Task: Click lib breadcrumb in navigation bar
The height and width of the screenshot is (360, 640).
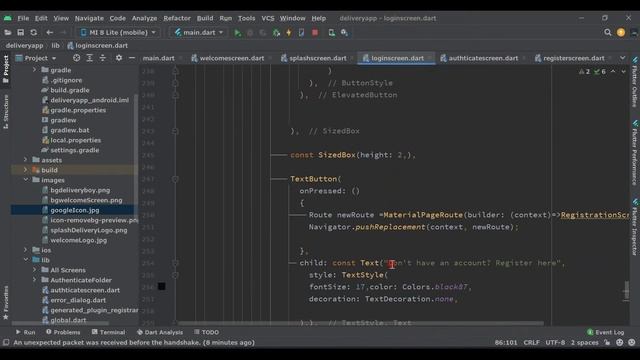Action: [55, 46]
